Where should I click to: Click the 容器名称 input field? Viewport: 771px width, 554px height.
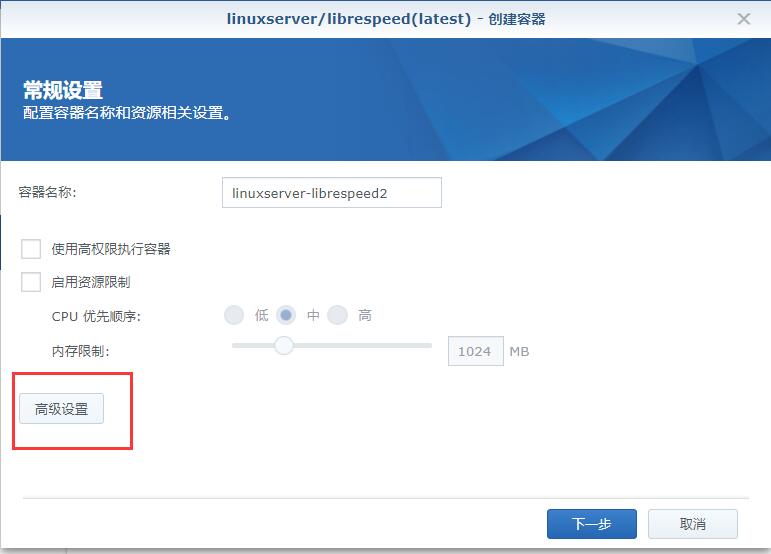pyautogui.click(x=331, y=193)
